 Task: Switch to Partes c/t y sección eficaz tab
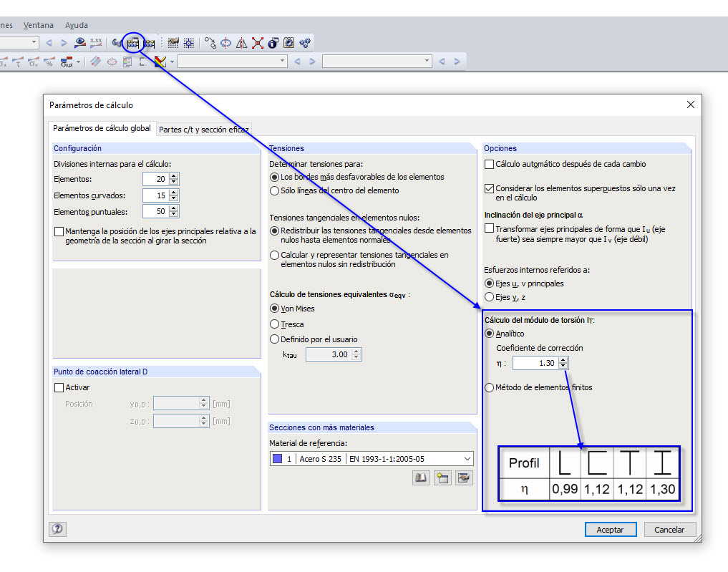coord(204,130)
